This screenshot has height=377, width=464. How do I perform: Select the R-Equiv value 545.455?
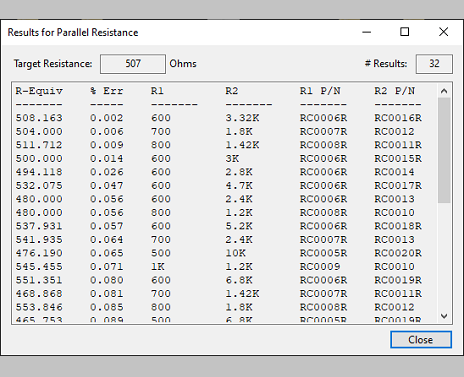point(39,267)
